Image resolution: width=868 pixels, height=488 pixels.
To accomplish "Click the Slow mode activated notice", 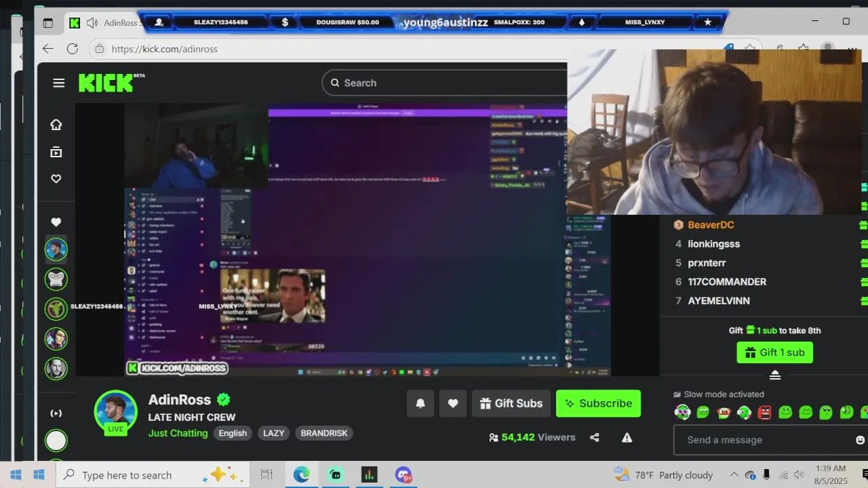I will pyautogui.click(x=719, y=394).
